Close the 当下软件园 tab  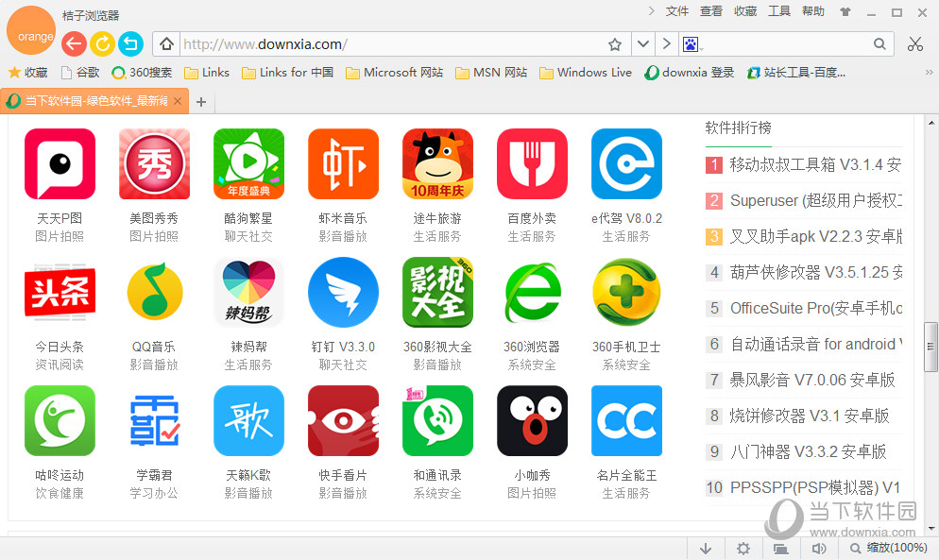point(178,101)
